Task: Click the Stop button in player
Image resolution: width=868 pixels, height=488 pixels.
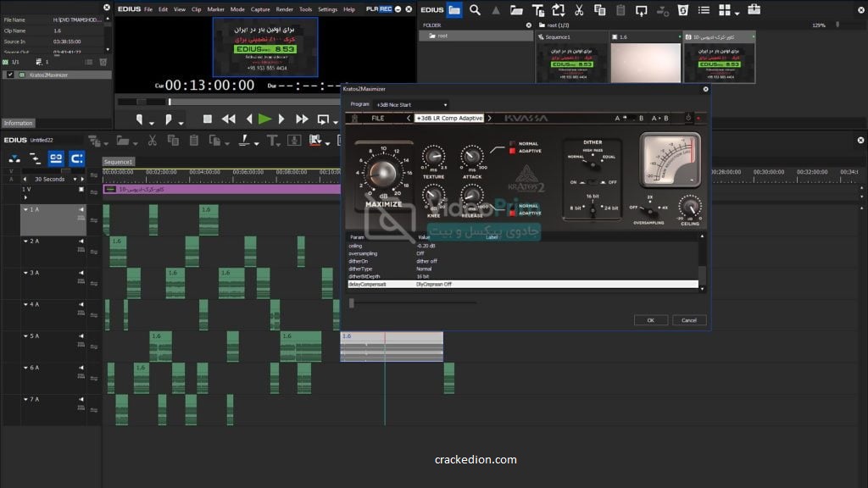Action: click(207, 119)
